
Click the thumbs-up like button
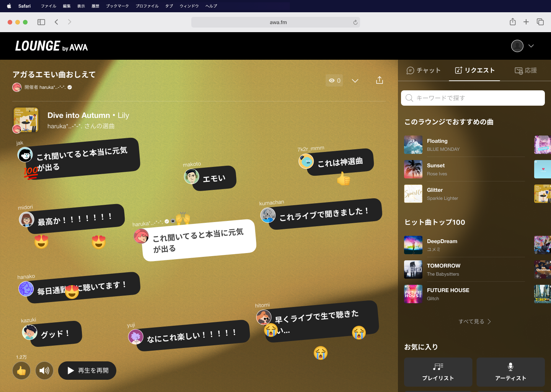tap(21, 371)
